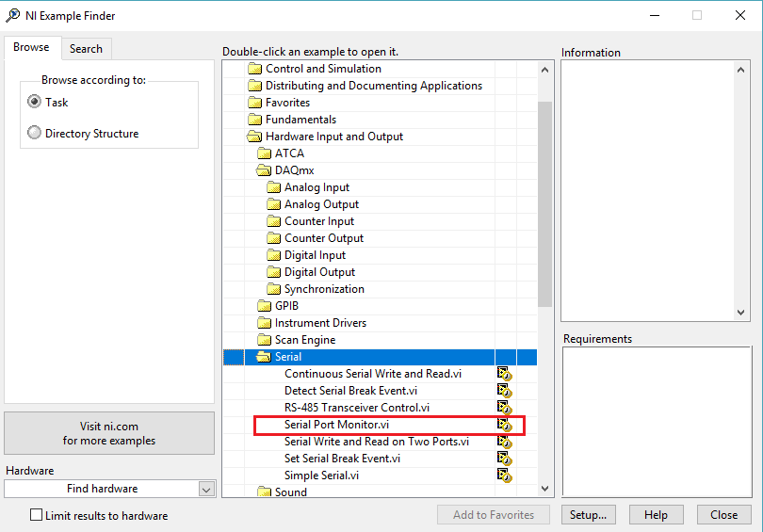Image resolution: width=763 pixels, height=532 pixels.
Task: Collapse the Serial open folder
Action: click(x=264, y=357)
